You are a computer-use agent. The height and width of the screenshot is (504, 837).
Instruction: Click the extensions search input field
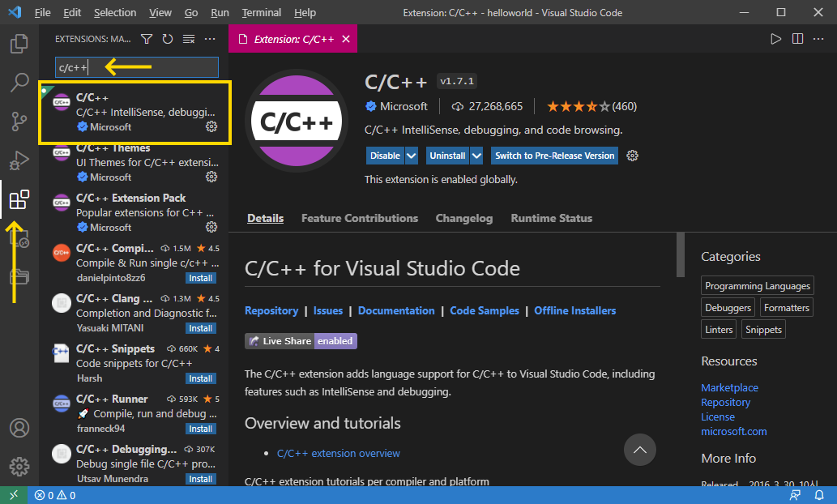click(137, 67)
